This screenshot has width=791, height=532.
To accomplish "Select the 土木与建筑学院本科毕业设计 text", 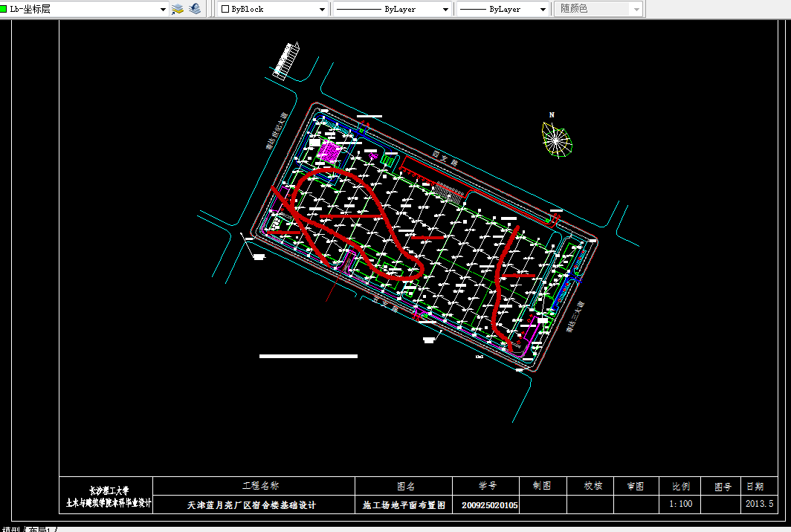I will (x=109, y=503).
